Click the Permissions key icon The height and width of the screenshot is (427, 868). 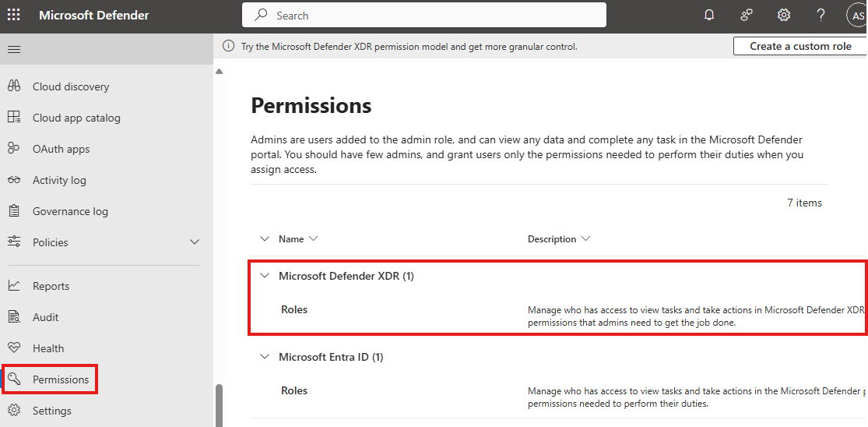(x=14, y=379)
